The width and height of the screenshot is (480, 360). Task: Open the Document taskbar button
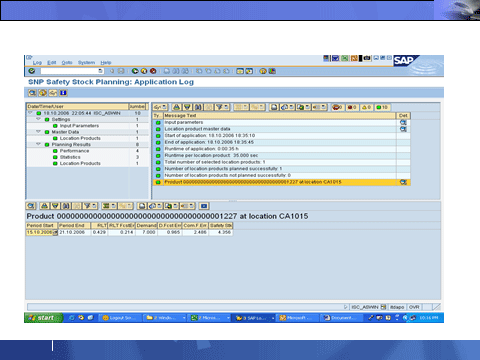tap(341, 318)
